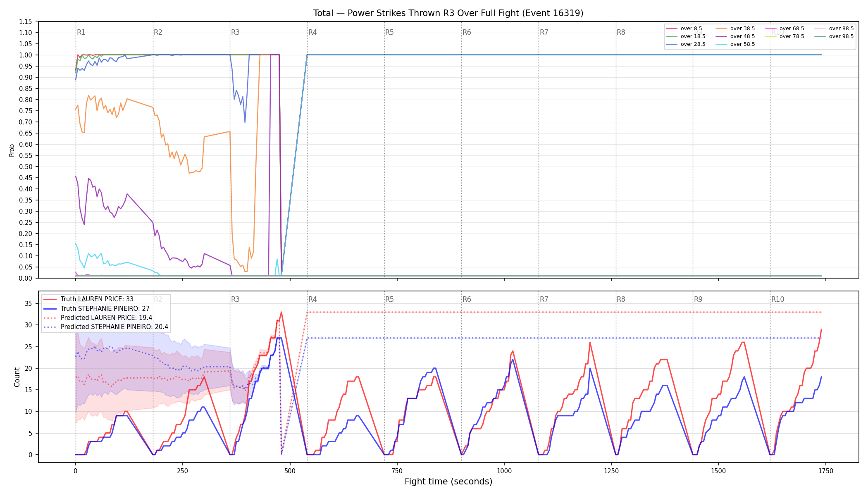Viewport: 868px width, 496px height.
Task: Click the "over 88.5" legend label
Action: (841, 29)
